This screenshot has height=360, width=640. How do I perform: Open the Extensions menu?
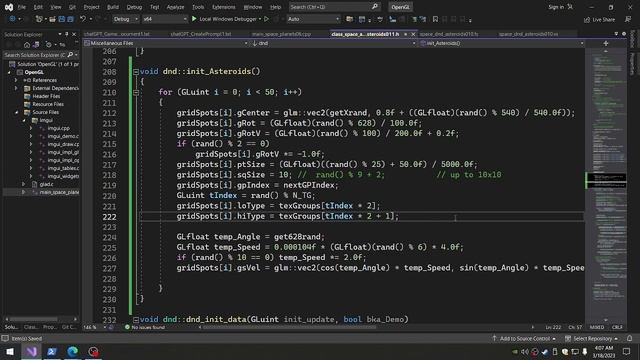[x=224, y=7]
